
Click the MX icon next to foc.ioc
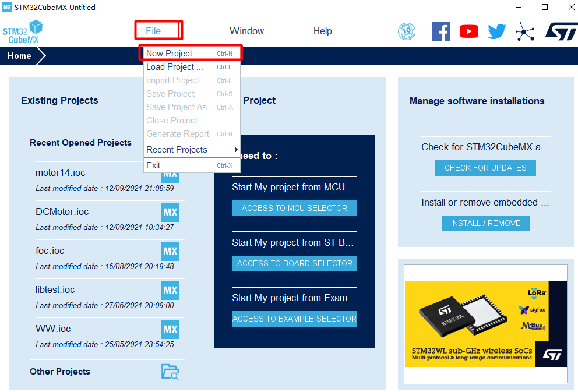(170, 252)
